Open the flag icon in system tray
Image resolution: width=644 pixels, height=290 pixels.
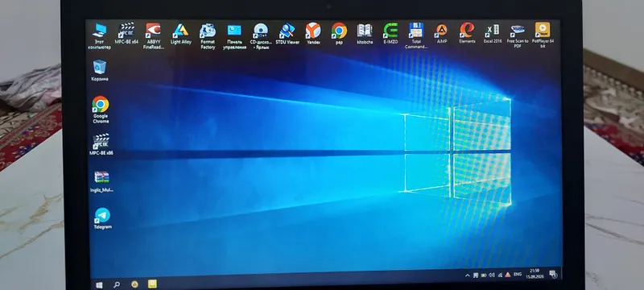point(476,275)
